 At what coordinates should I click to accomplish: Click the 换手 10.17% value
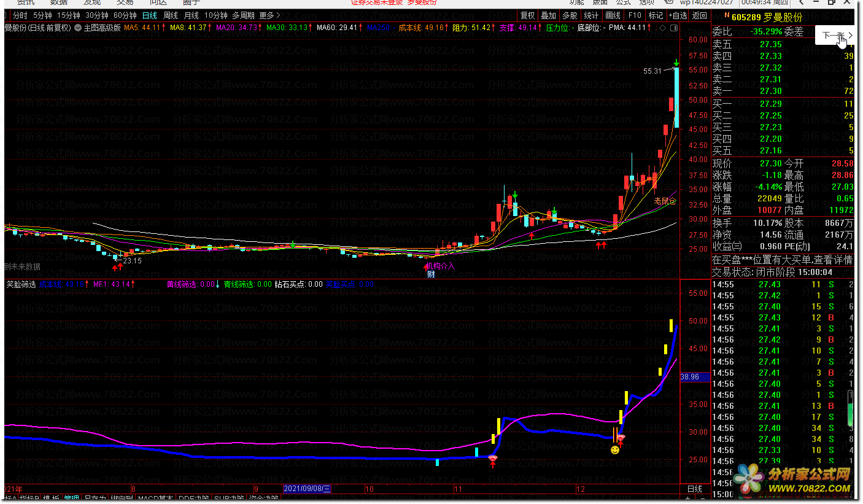pyautogui.click(x=768, y=223)
